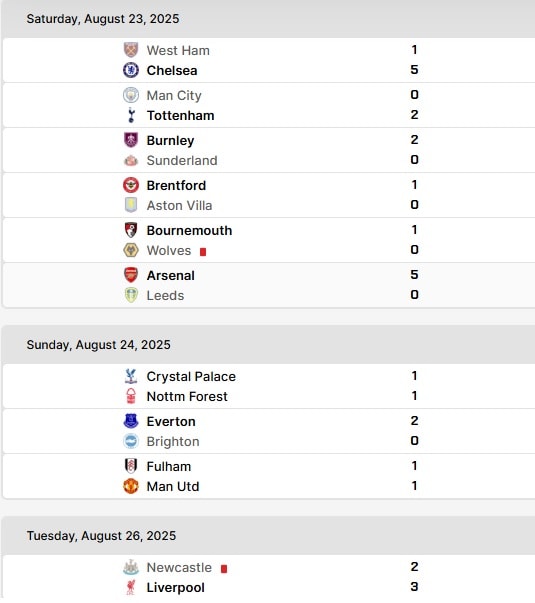
Task: Click the Chelsea club crest
Action: pyautogui.click(x=131, y=70)
